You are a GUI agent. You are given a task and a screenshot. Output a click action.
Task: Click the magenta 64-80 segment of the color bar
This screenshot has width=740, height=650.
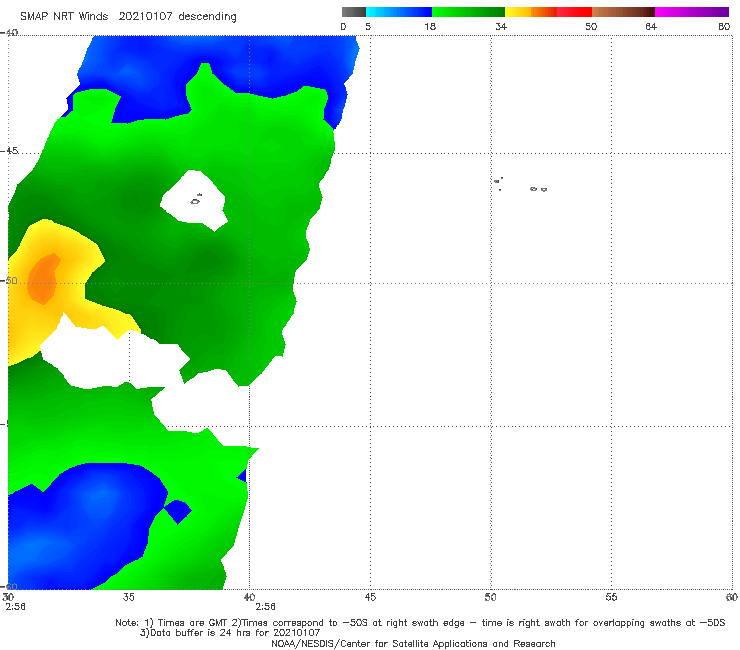click(x=692, y=12)
